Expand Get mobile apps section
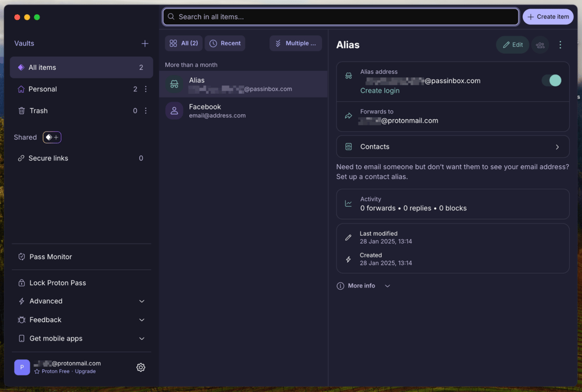 pyautogui.click(x=81, y=338)
